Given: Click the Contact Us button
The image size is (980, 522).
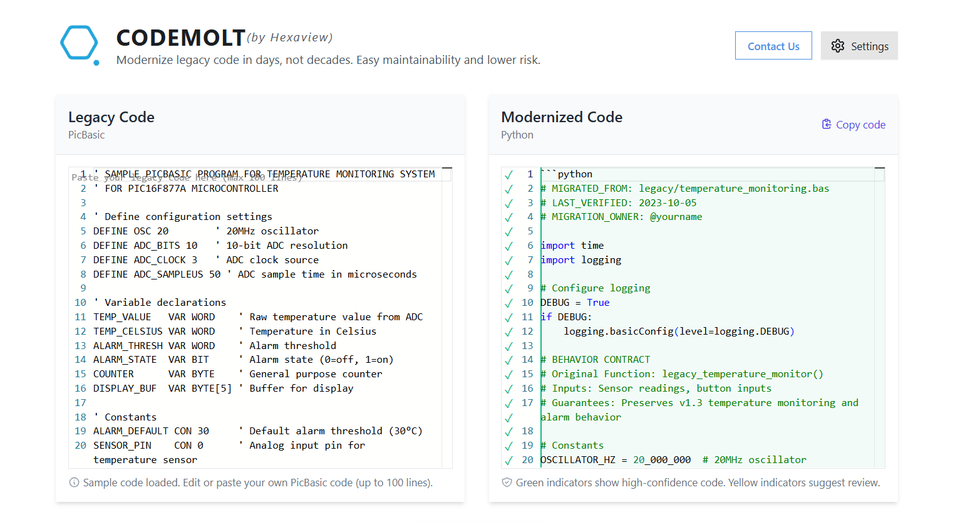Looking at the screenshot, I should click(x=773, y=46).
